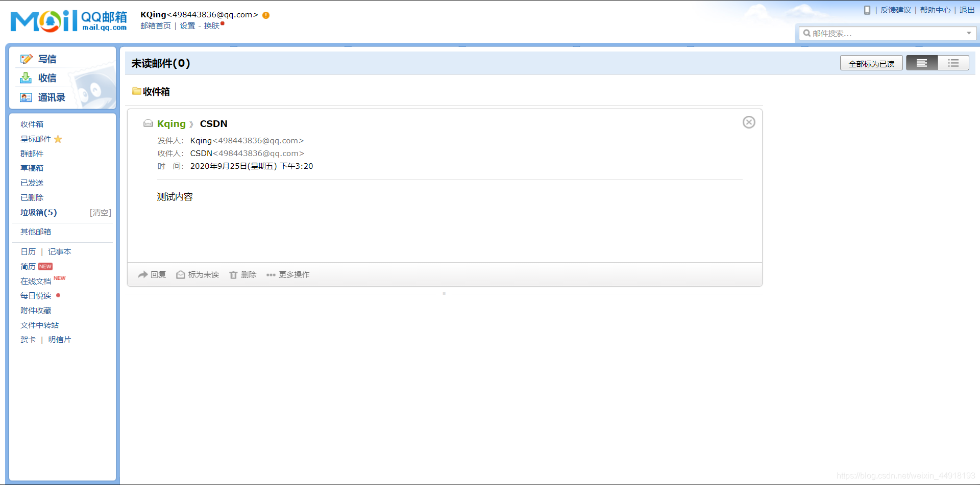Click 标为未读 text button

tap(204, 275)
